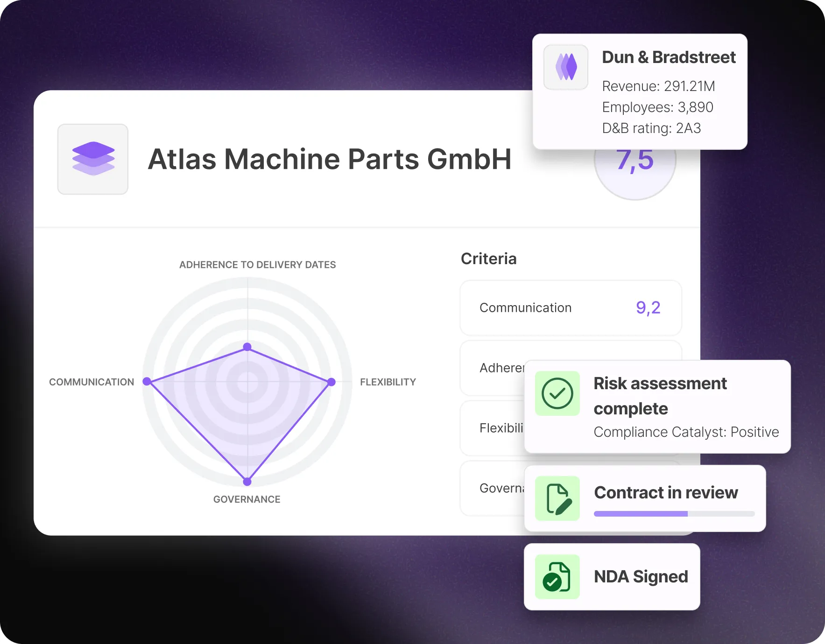
Task: Open the contract document edit icon
Action: tap(558, 498)
